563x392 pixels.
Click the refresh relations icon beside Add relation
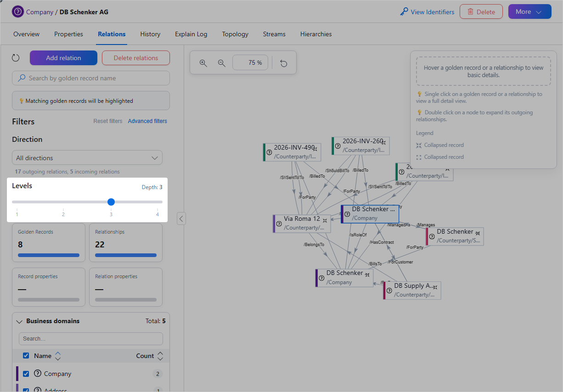16,58
